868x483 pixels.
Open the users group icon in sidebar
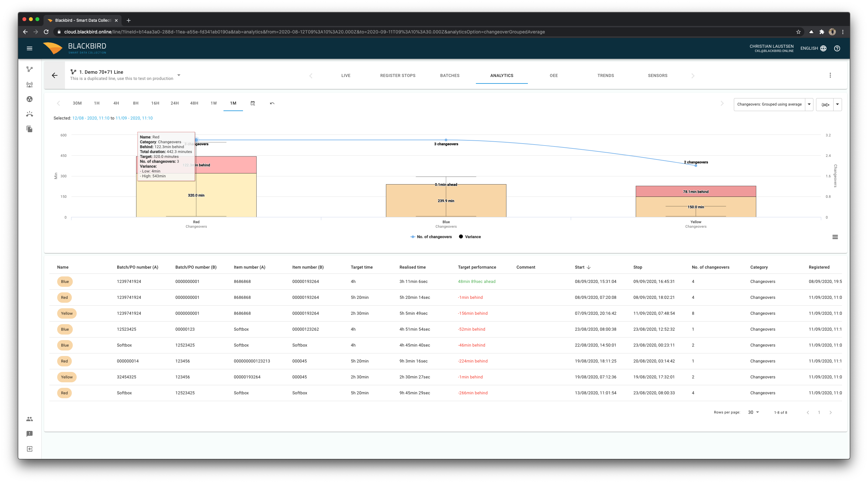click(x=30, y=419)
